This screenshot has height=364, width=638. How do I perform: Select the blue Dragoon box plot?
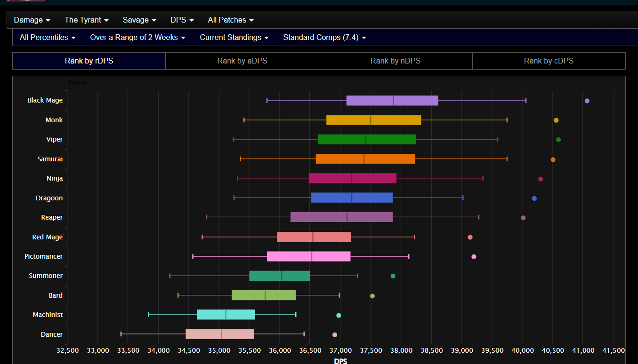click(x=352, y=198)
